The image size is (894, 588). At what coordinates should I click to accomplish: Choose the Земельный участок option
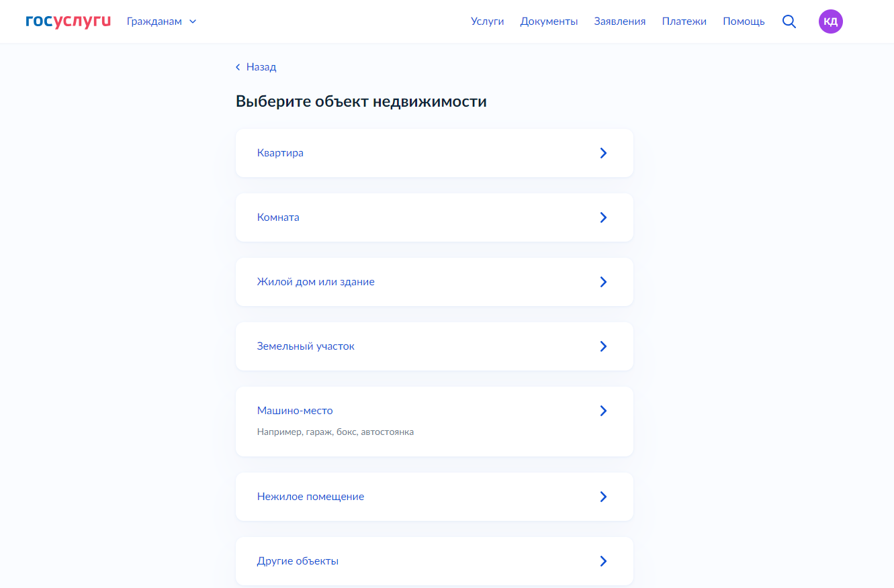pyautogui.click(x=306, y=346)
